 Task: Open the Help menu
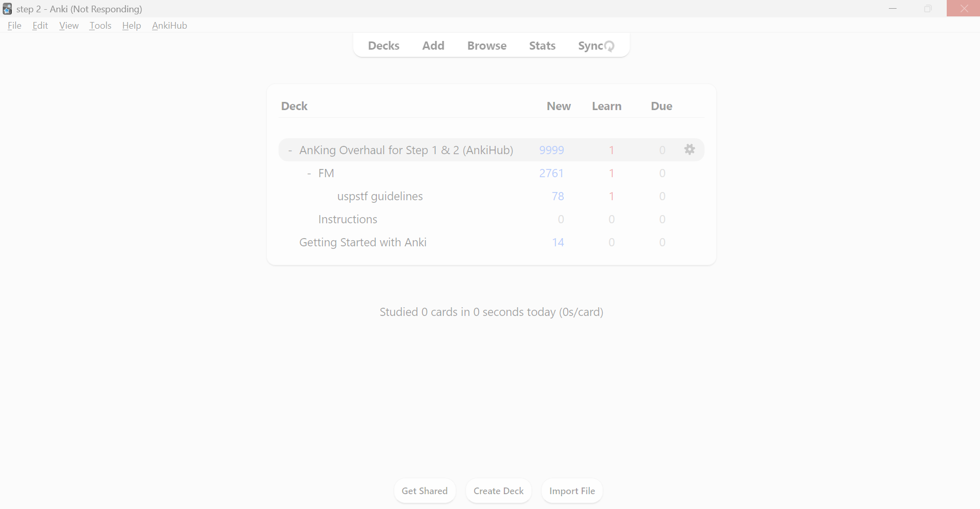132,26
